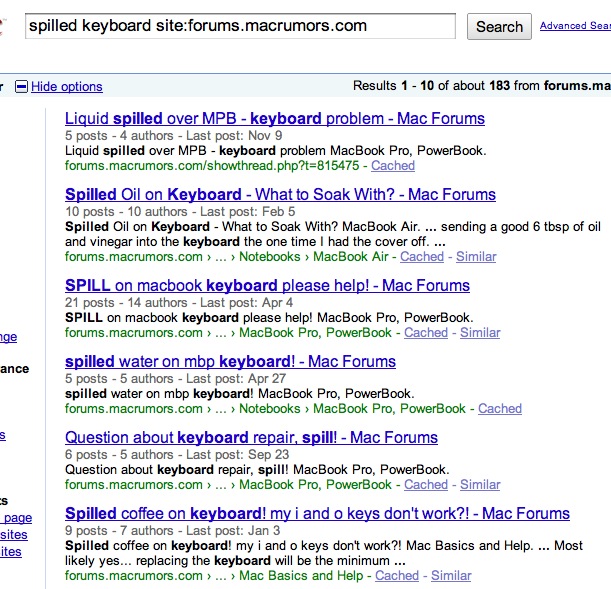This screenshot has width=611, height=589.
Task: Open 'Spilled Oil on Keyboard' result
Action: pyautogui.click(x=280, y=194)
